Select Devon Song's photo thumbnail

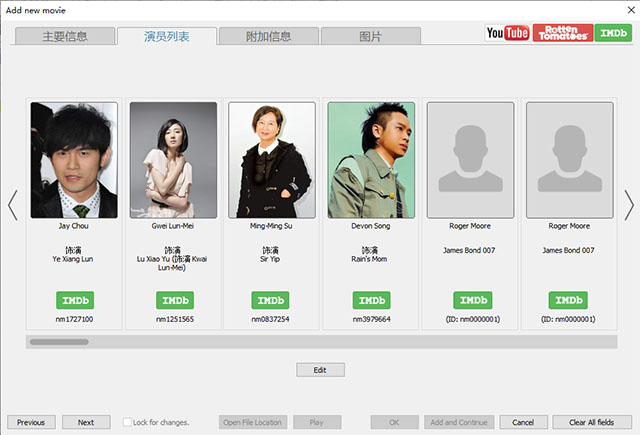pyautogui.click(x=371, y=160)
